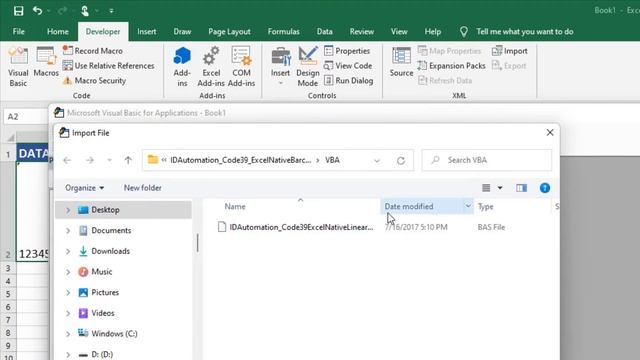Open the Macros dialog
The image size is (640, 360).
pyautogui.click(x=46, y=62)
